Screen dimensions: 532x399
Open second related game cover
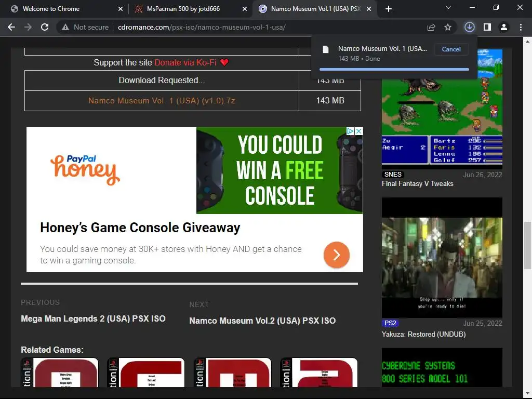[146, 373]
